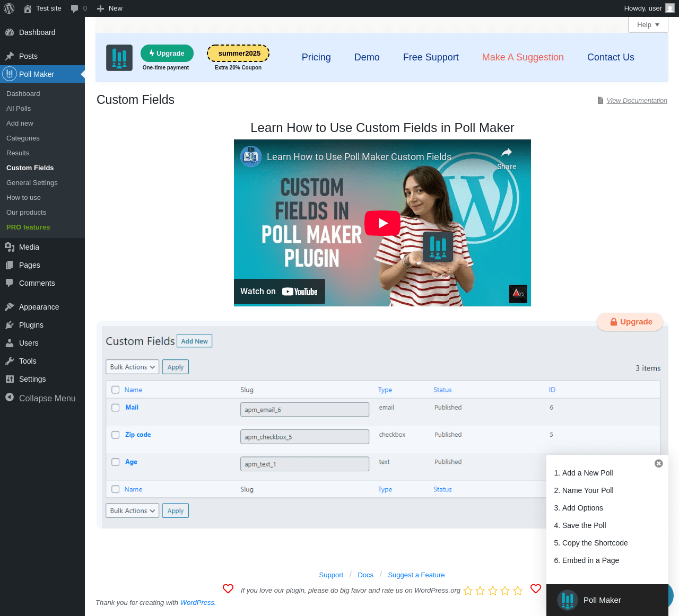This screenshot has height=616, width=679.
Task: Check the Age row checkbox
Action: pyautogui.click(x=116, y=462)
